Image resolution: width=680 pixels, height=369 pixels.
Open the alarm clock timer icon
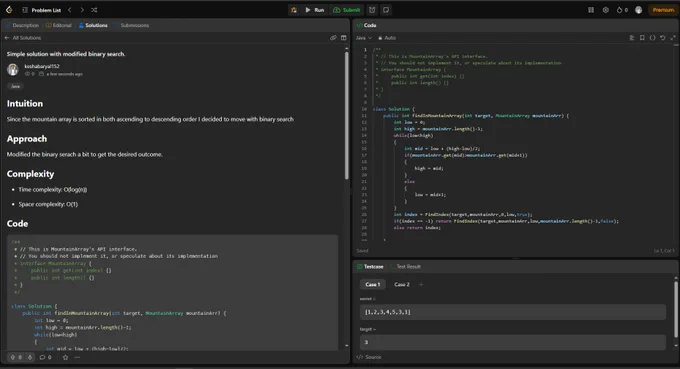tap(372, 10)
